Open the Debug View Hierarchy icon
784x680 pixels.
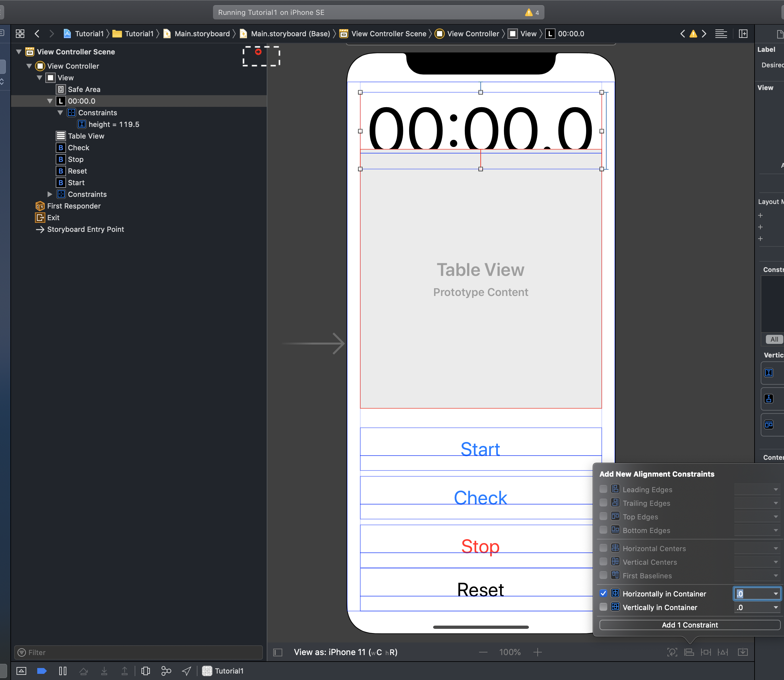146,671
